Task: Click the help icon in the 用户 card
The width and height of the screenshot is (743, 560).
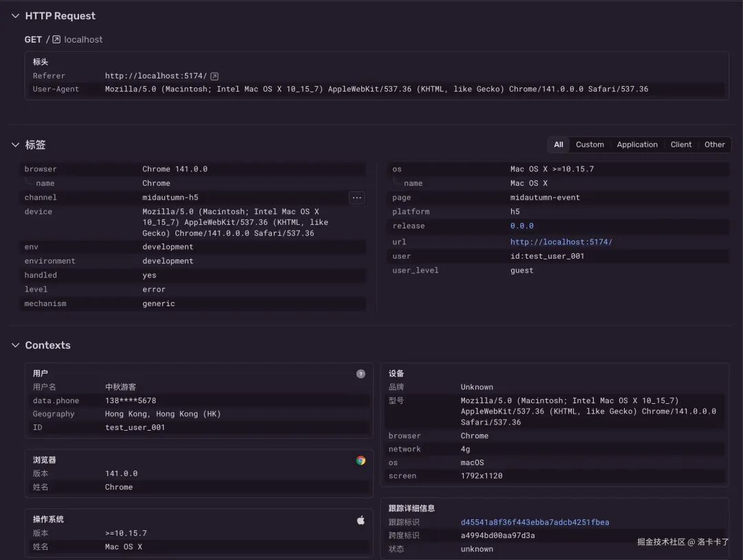Action: 360,374
